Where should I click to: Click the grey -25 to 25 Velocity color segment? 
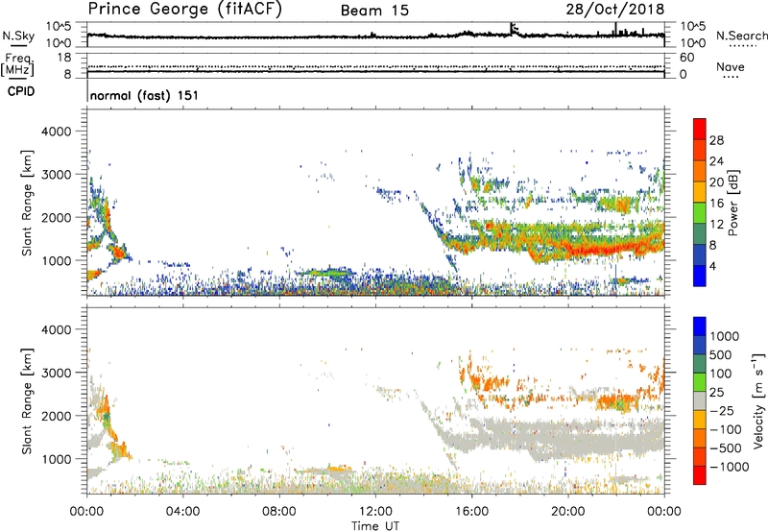coord(700,400)
